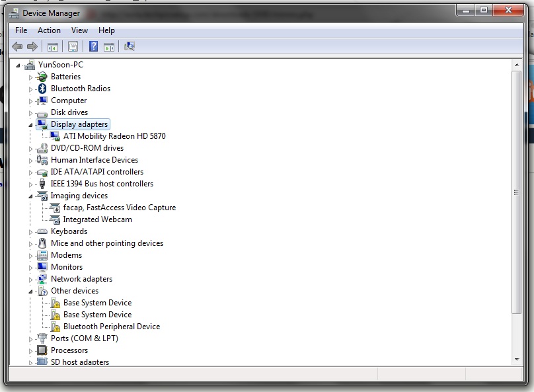
Task: Select the Display adapters label
Action: 79,124
